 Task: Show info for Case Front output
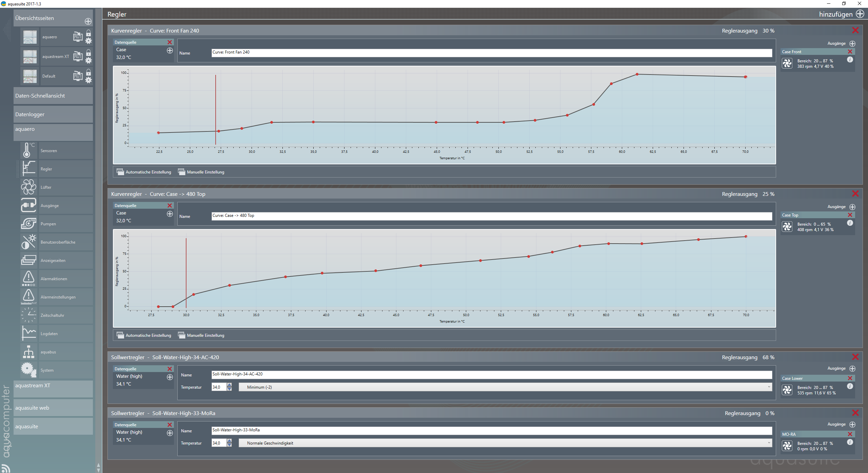pos(850,60)
